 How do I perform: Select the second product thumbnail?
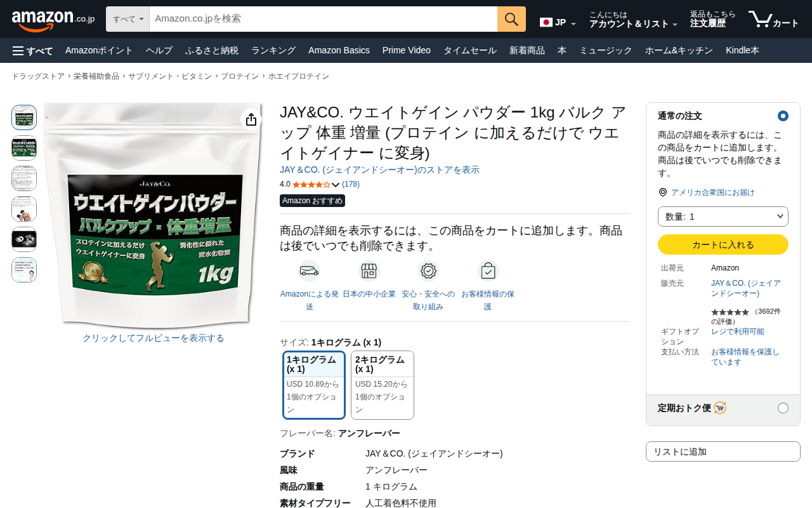pos(24,148)
